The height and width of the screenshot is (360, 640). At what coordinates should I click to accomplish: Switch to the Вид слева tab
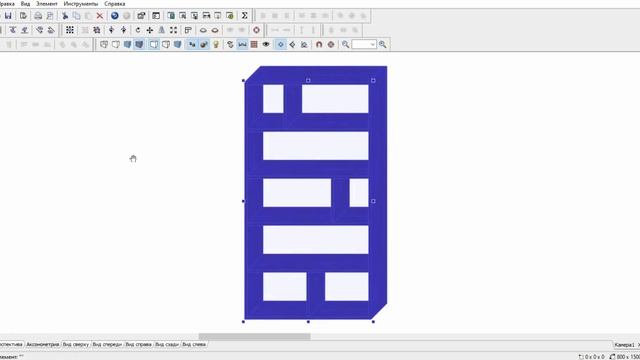(x=194, y=344)
